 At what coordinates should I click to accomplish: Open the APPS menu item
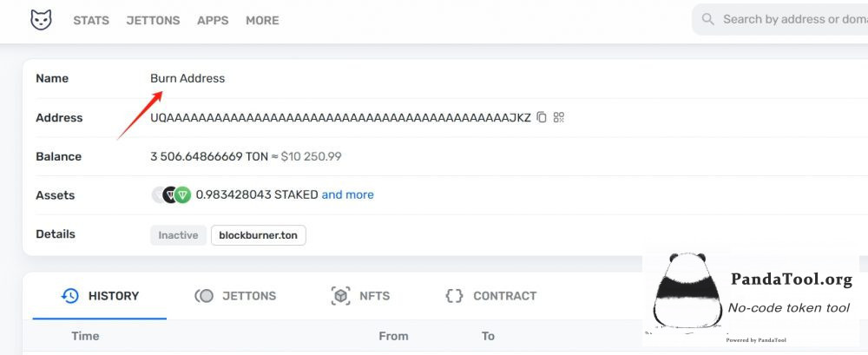tap(214, 21)
